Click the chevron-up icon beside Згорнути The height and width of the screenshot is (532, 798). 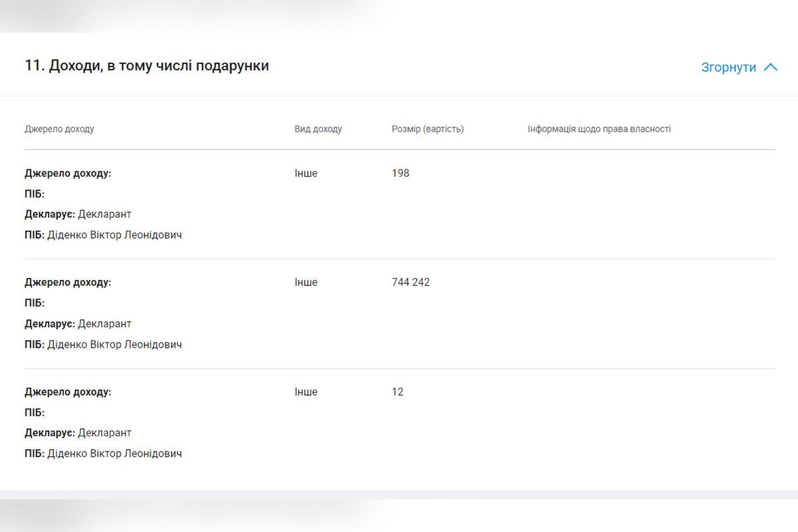771,67
